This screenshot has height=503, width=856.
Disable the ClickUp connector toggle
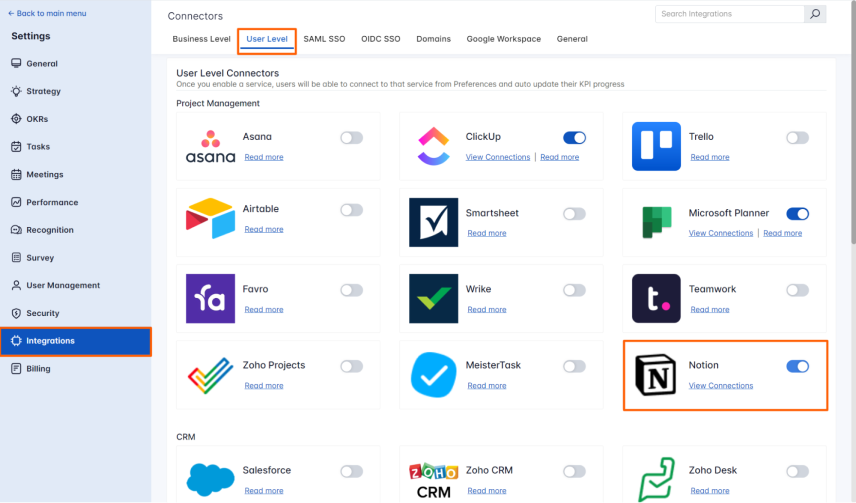point(574,138)
